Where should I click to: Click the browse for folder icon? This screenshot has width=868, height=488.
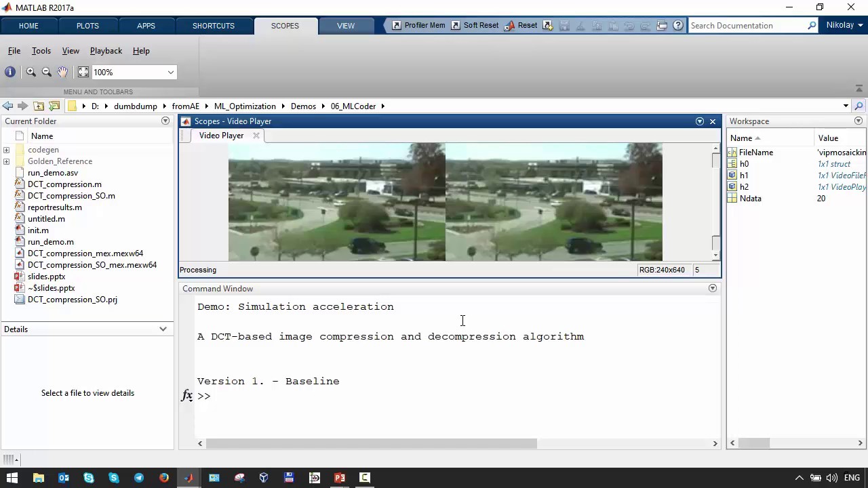coord(54,106)
